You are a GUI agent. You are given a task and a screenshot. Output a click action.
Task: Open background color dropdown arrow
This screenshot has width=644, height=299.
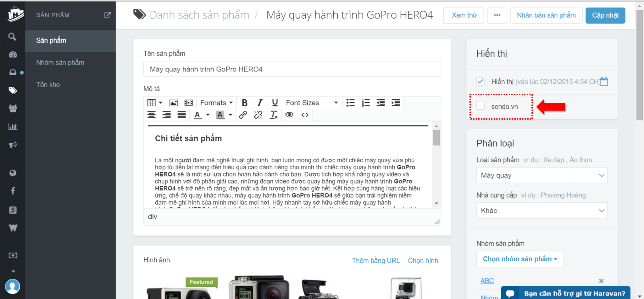pos(230,115)
